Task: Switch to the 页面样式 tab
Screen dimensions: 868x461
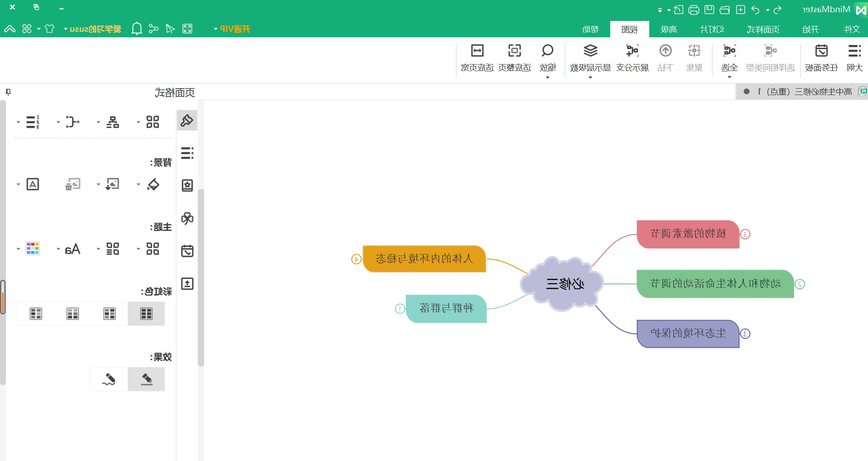Action: pos(763,29)
